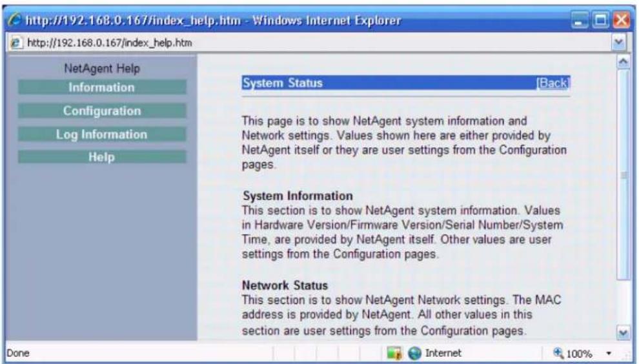Click the vertical scrollbar thumb
The width and height of the screenshot is (639, 364).
pos(623,175)
